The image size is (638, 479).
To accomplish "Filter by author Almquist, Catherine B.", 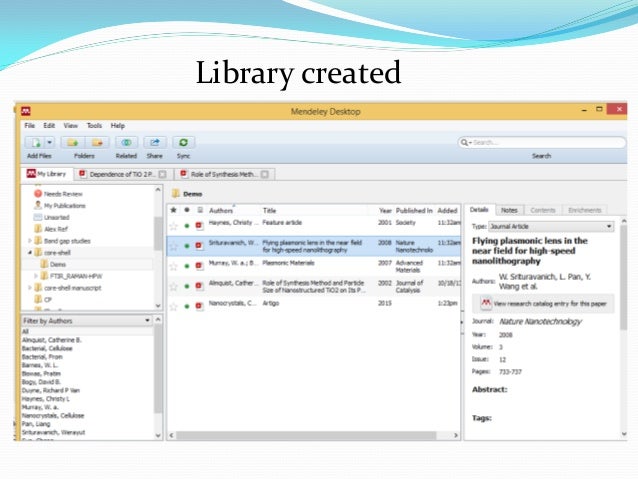I will [x=52, y=340].
